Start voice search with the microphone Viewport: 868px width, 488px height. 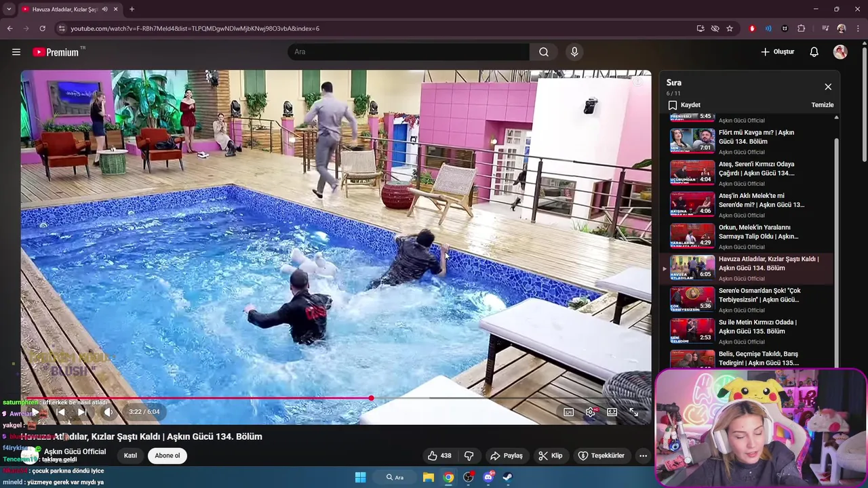[x=574, y=52]
